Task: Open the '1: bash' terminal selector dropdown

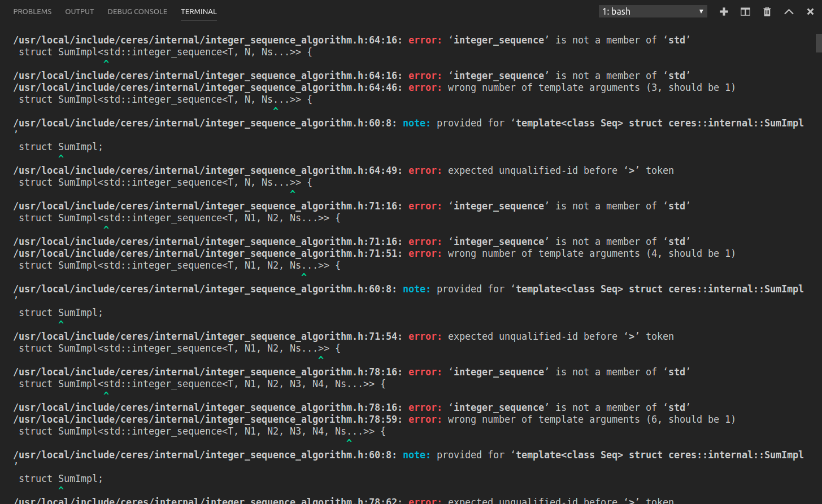Action: point(653,11)
